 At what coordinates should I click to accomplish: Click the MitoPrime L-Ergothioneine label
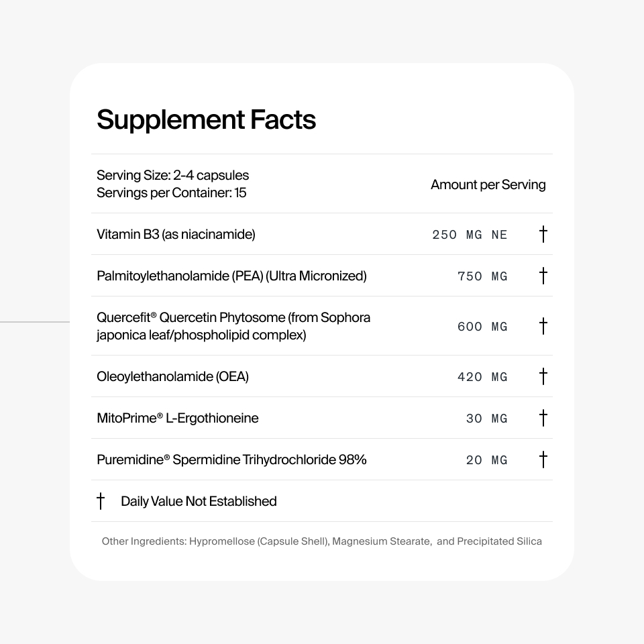pyautogui.click(x=177, y=418)
